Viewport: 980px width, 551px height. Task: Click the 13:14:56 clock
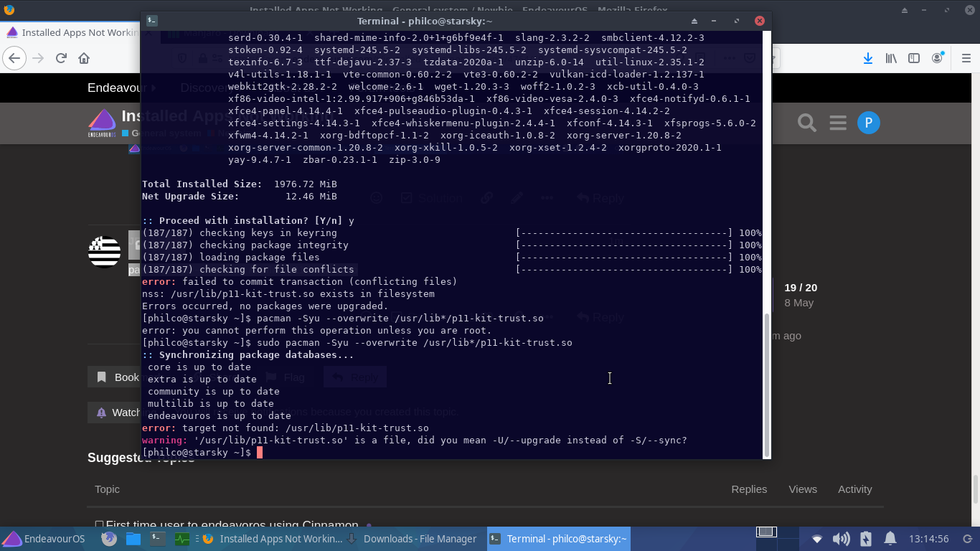(x=928, y=539)
